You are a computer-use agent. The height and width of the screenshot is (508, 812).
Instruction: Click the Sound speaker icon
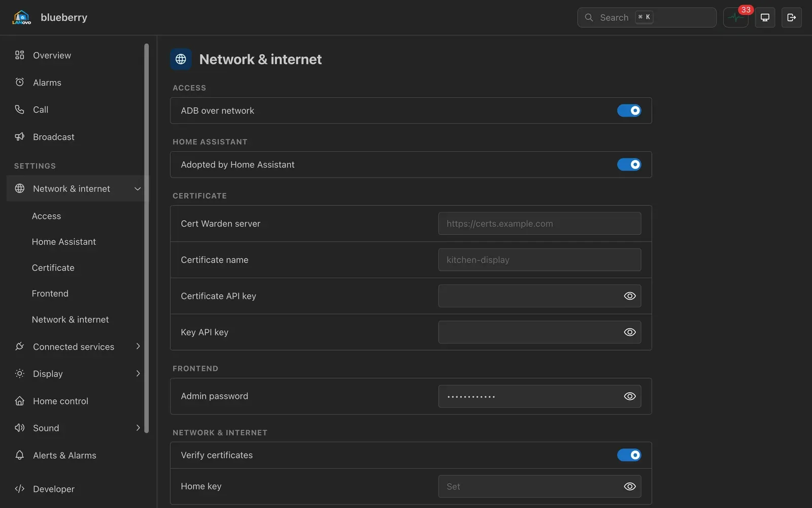point(20,428)
